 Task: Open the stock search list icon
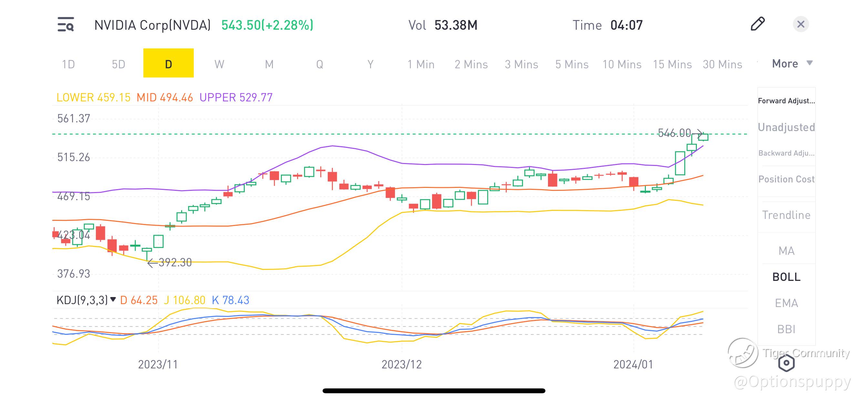click(x=66, y=25)
